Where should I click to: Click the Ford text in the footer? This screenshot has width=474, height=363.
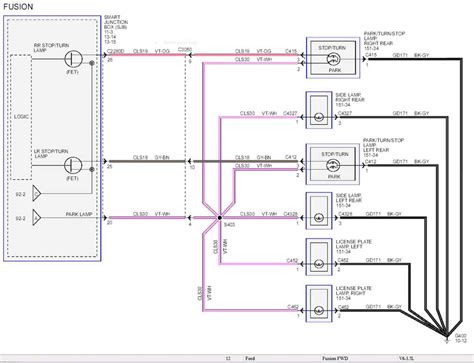coord(250,358)
